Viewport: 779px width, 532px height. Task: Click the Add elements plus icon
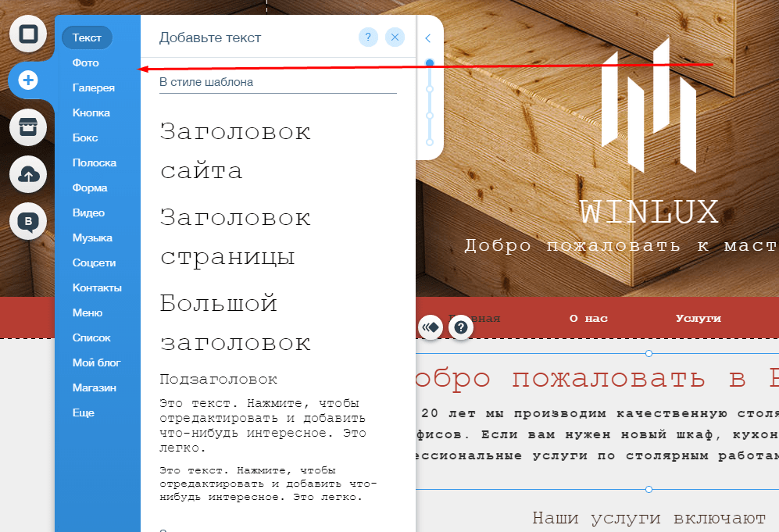pyautogui.click(x=28, y=80)
